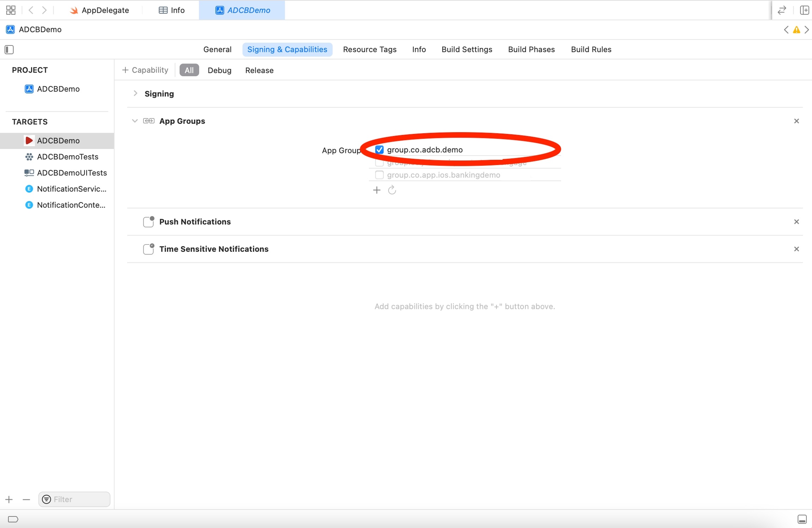
Task: Remove the Push Notifications capability
Action: [x=796, y=221]
